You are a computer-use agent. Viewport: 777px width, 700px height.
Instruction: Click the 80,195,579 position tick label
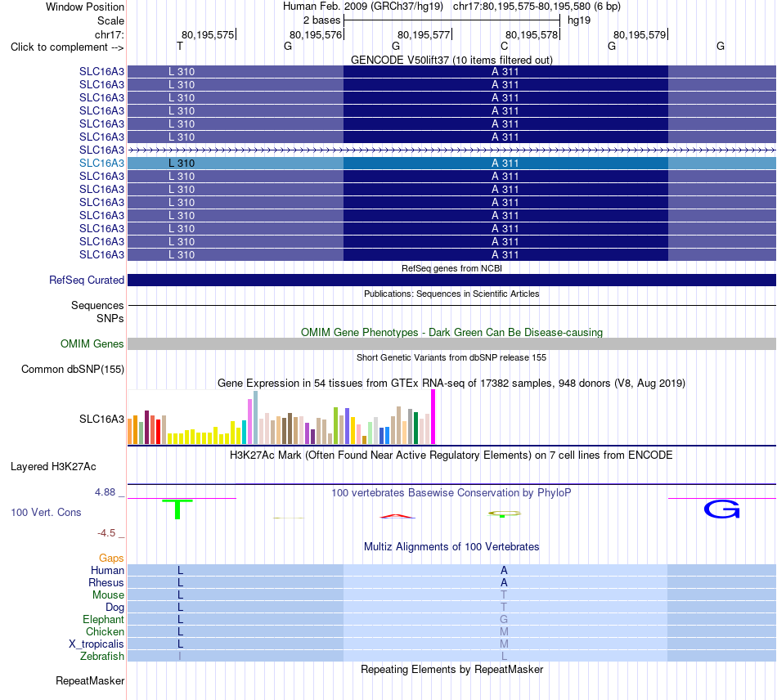[640, 34]
